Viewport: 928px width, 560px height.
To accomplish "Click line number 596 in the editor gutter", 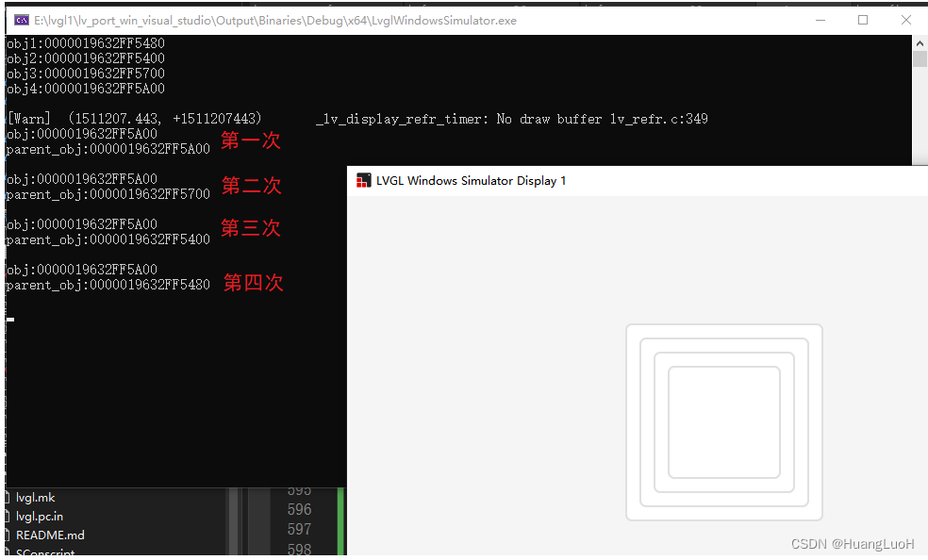I will click(x=299, y=509).
